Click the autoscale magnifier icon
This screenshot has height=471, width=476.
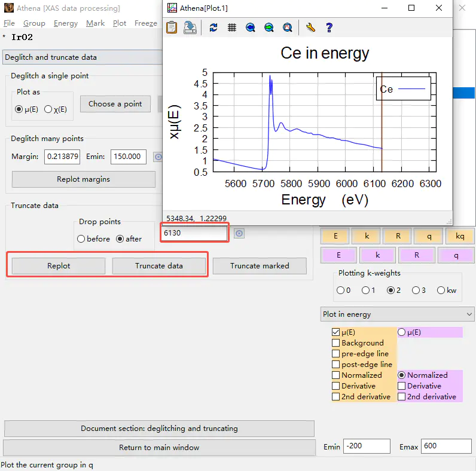(288, 27)
